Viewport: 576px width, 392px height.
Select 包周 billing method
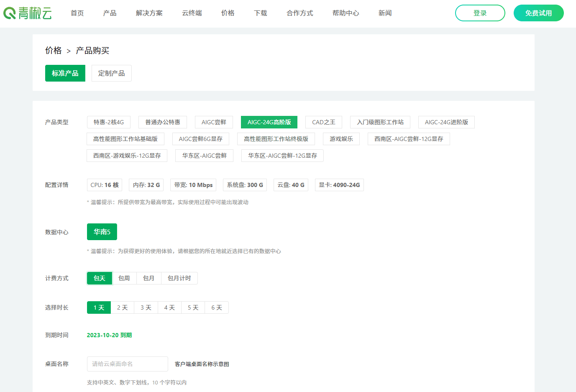click(124, 278)
